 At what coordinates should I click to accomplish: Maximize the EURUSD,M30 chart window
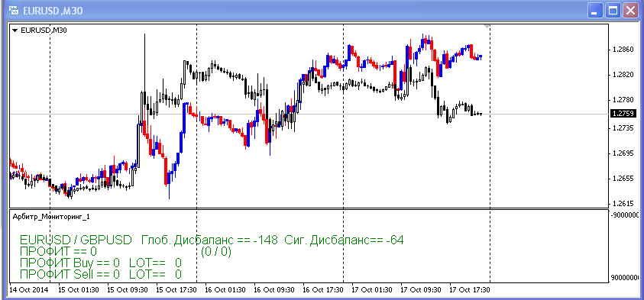(613, 10)
